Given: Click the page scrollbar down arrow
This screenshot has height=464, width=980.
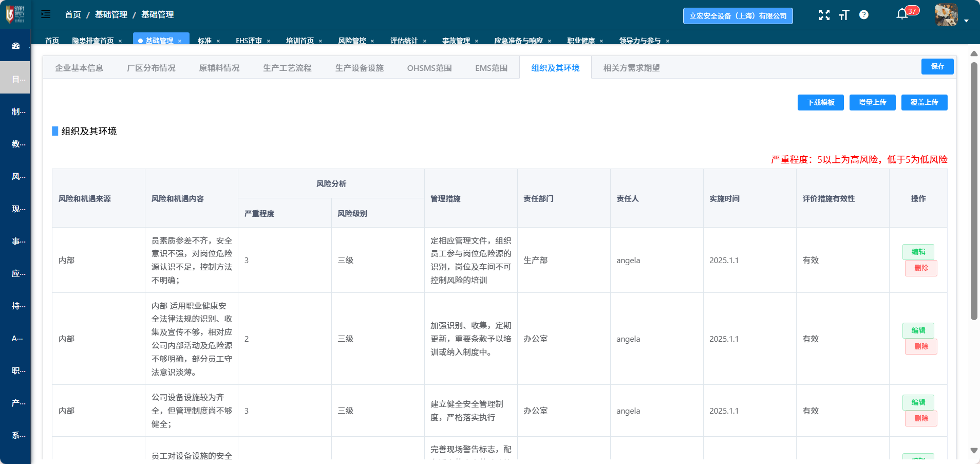Looking at the screenshot, I should coord(974,451).
